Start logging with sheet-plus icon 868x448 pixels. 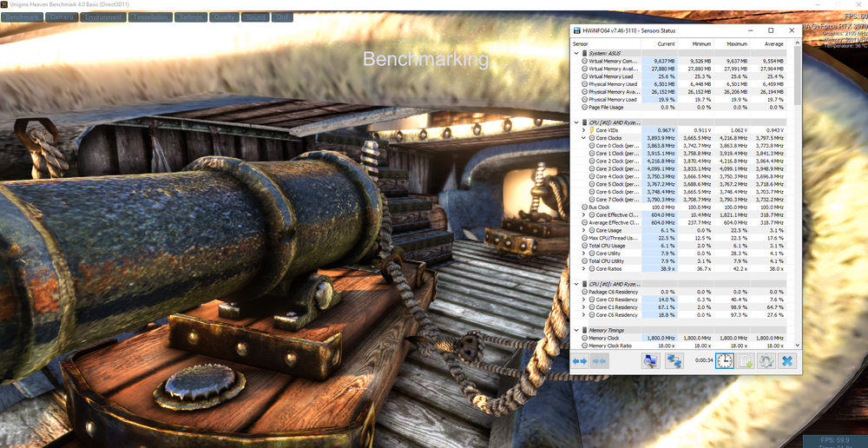(x=745, y=361)
